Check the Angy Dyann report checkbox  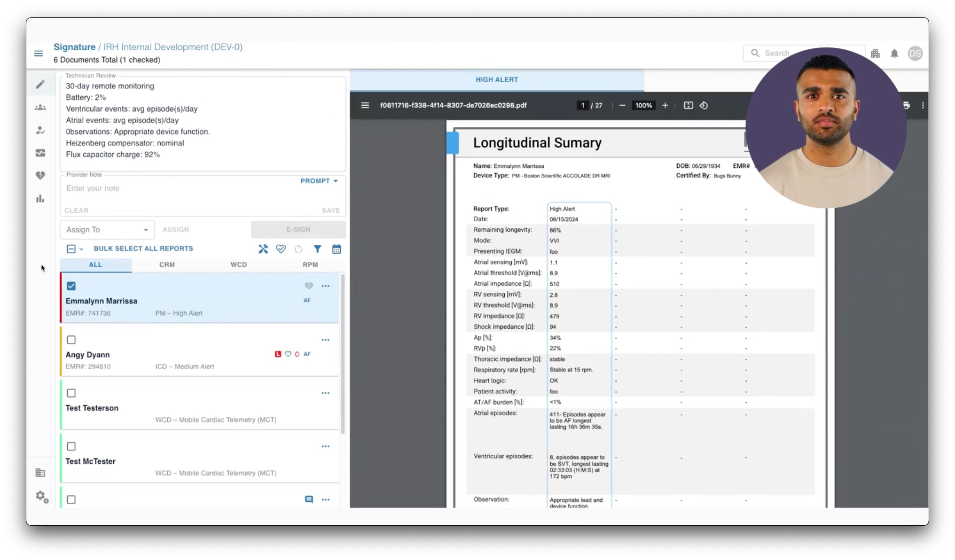pyautogui.click(x=71, y=340)
